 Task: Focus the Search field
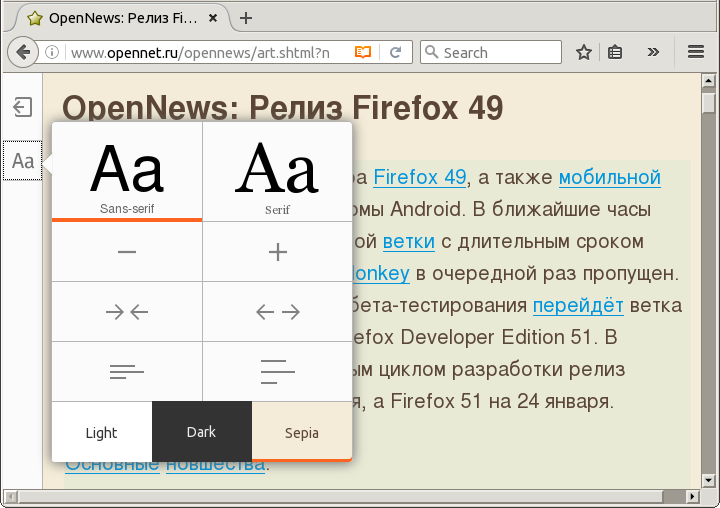pyautogui.click(x=490, y=52)
